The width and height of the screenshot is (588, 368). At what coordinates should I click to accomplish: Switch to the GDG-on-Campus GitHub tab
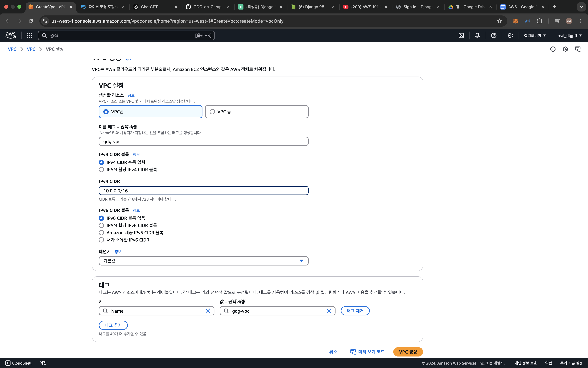[x=208, y=7]
